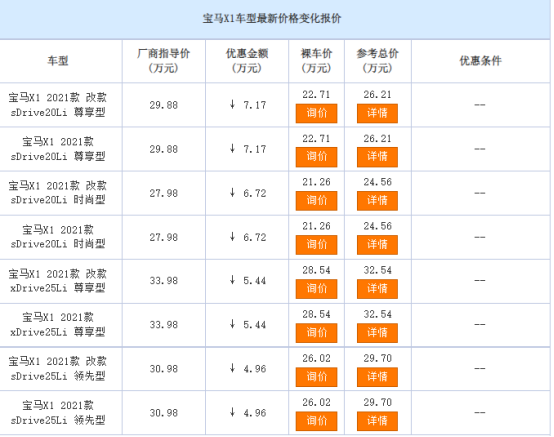The image size is (554, 437).
Task: Click 询价 for 改款 sDrive25Li 领先型 row
Action: tap(316, 377)
